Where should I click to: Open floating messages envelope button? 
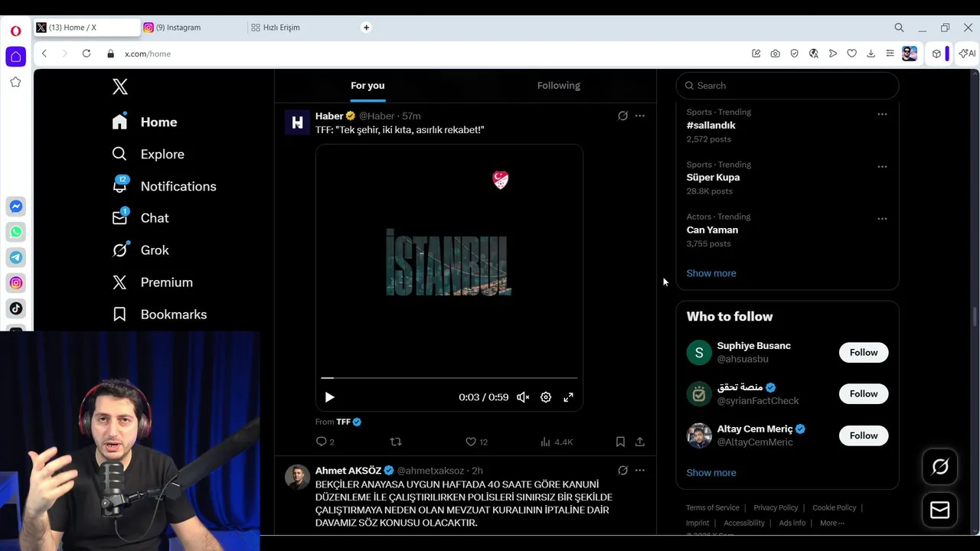click(940, 510)
